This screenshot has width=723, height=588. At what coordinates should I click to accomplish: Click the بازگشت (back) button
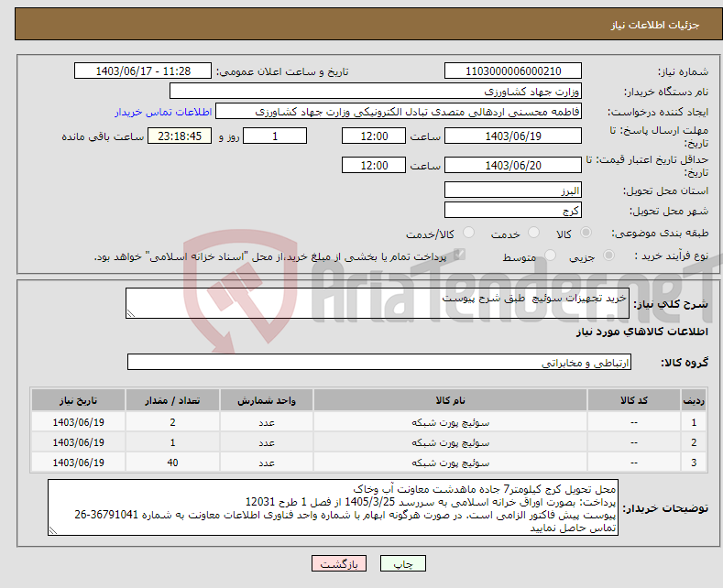(x=339, y=563)
